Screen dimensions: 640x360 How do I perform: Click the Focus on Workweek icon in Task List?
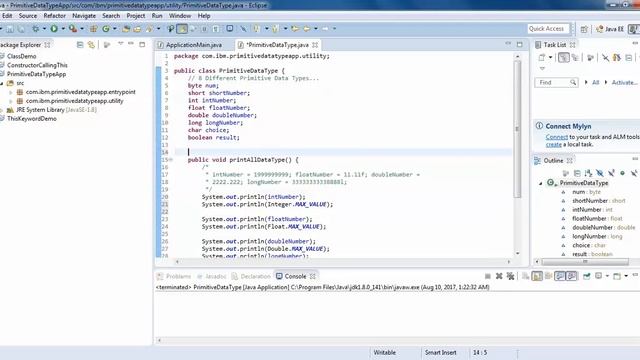[590, 58]
